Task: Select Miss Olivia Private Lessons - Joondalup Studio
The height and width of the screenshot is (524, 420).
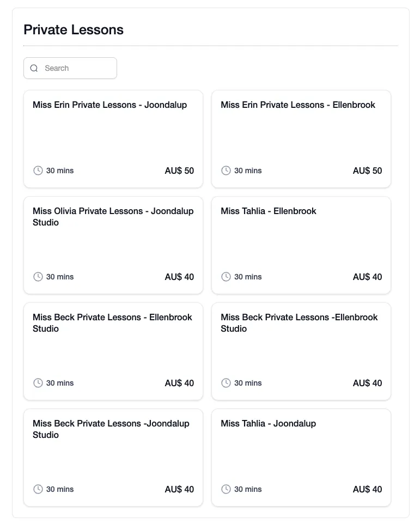Action: [113, 217]
